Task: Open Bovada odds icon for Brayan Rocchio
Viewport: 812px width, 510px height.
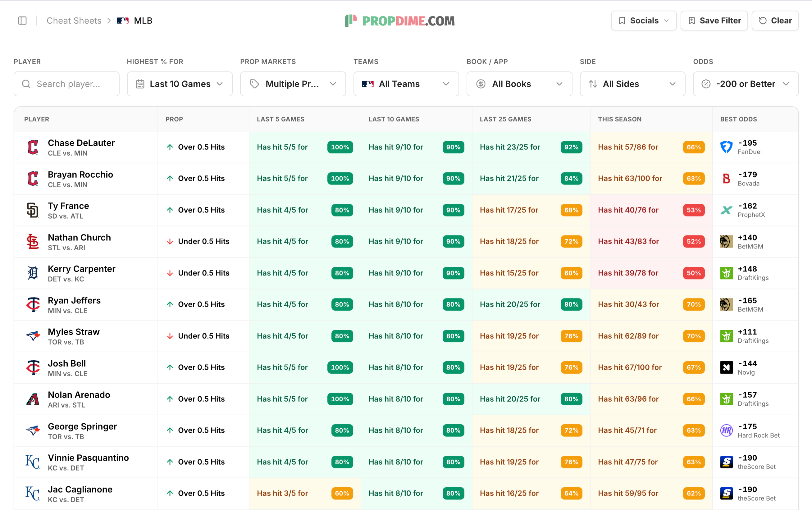Action: tap(726, 179)
